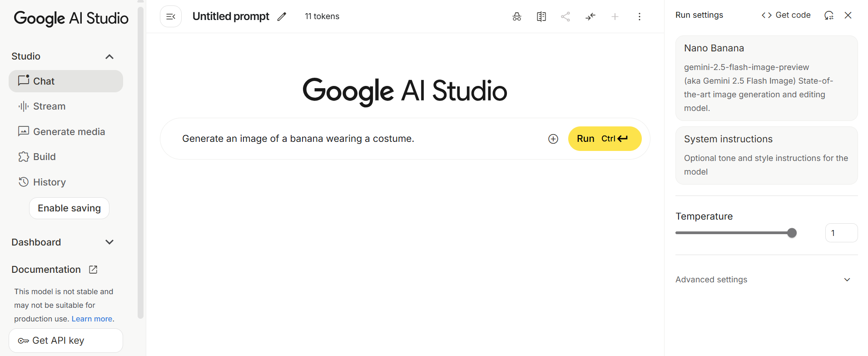Viewport: 868px width, 356px height.
Task: Open Build in the sidebar
Action: [x=66, y=157]
